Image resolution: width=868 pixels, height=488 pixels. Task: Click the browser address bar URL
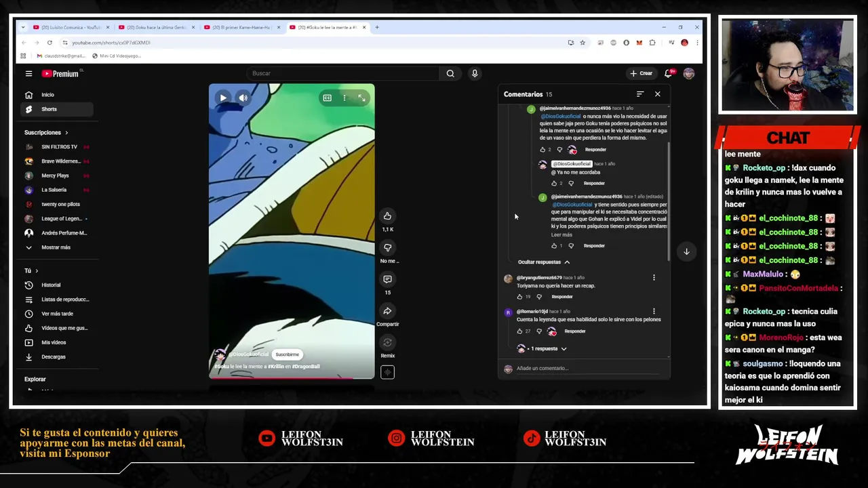click(x=111, y=43)
